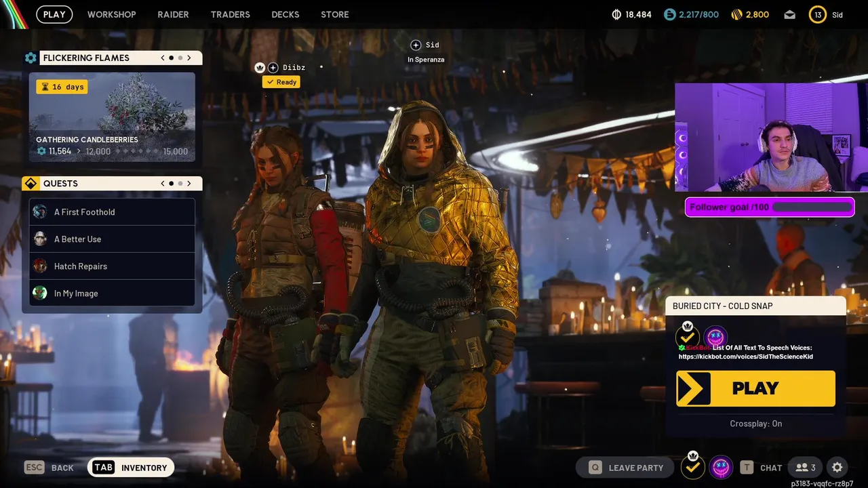
Task: Click the plus icon next to Sid
Action: click(416, 45)
